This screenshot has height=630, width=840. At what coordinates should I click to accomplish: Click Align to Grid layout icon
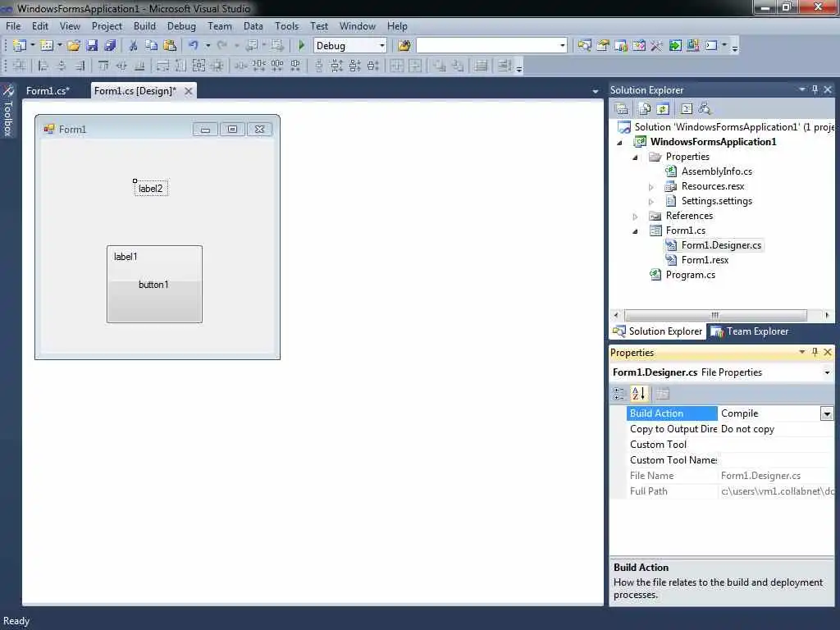click(x=20, y=66)
